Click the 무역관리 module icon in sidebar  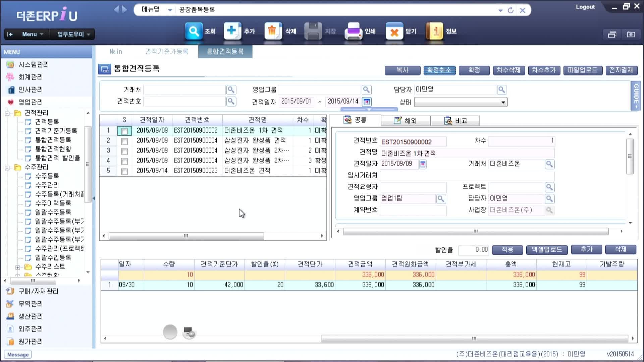(10, 304)
